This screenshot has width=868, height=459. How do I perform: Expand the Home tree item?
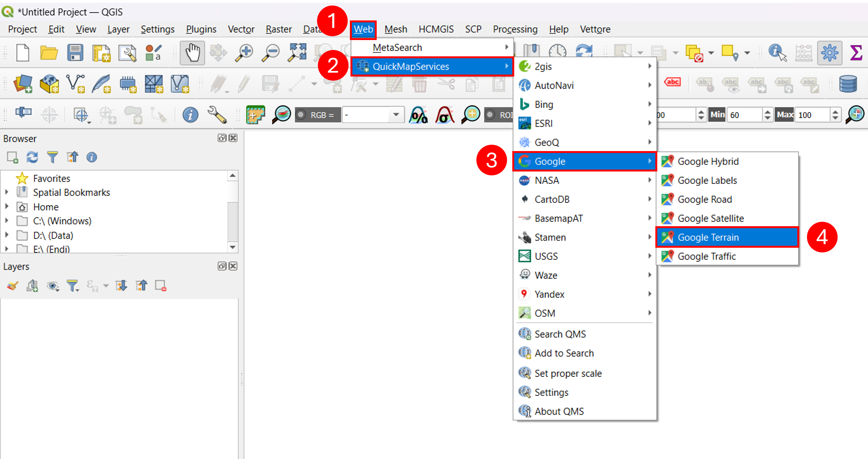coord(6,207)
